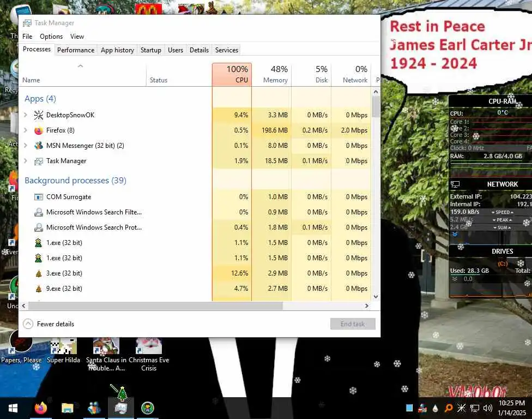532x419 pixels.
Task: Click the Task Manager title bar icon
Action: tap(27, 23)
